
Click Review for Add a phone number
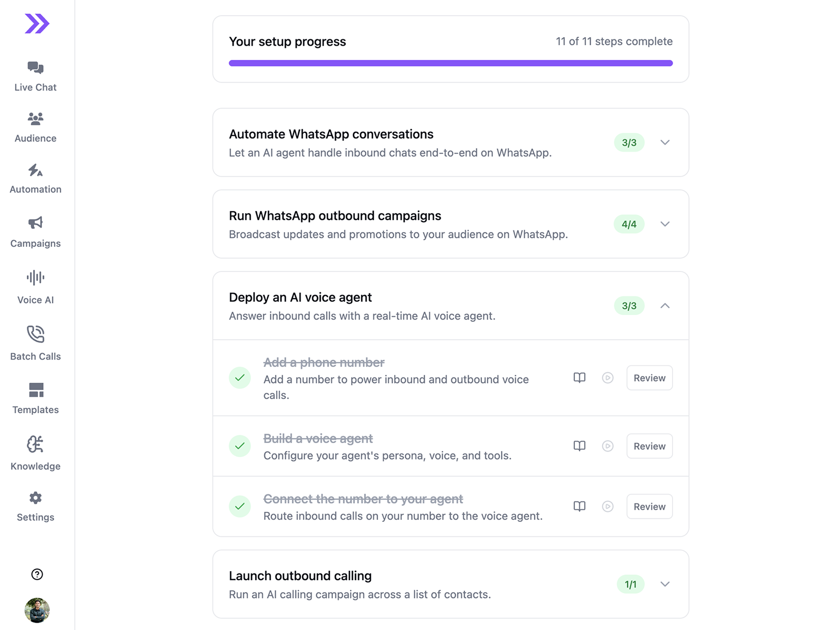pos(649,378)
